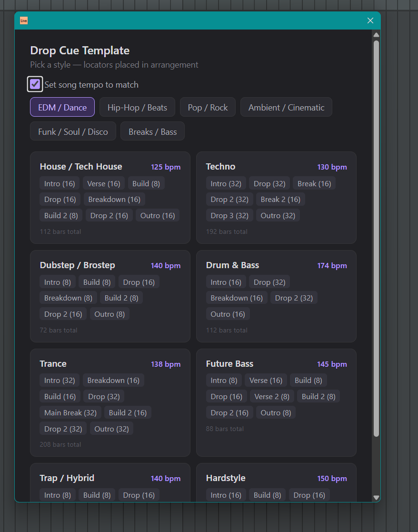Click 150 bpm on Hardstyle card
This screenshot has height=532, width=418.
click(332, 478)
